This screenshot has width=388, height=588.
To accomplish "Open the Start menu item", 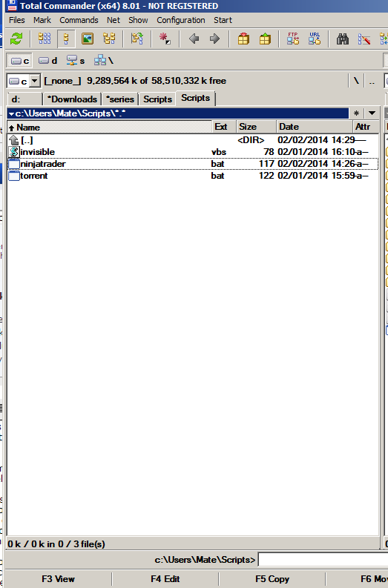I will pyautogui.click(x=223, y=20).
